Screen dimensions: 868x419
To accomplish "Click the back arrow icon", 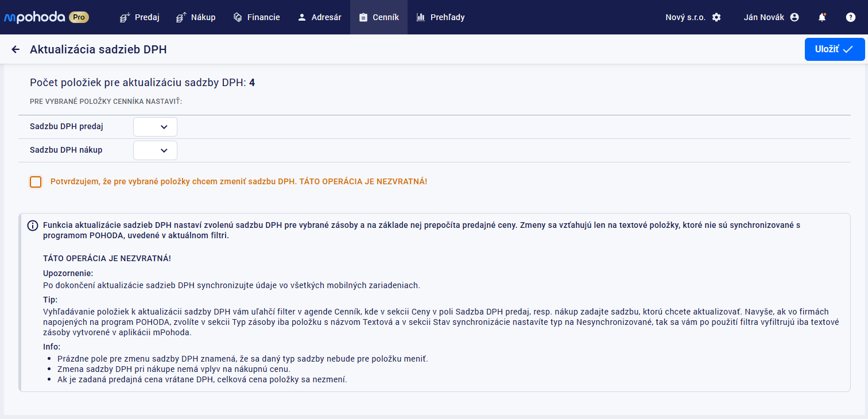I will tap(15, 50).
